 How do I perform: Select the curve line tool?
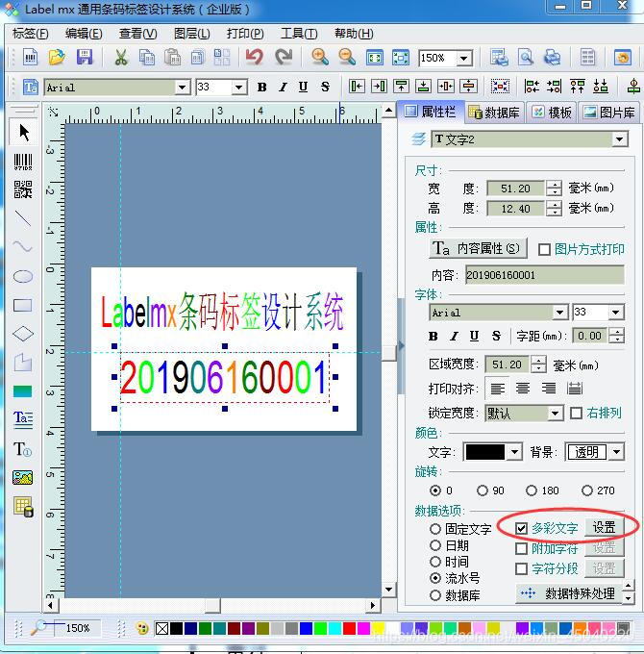point(22,246)
